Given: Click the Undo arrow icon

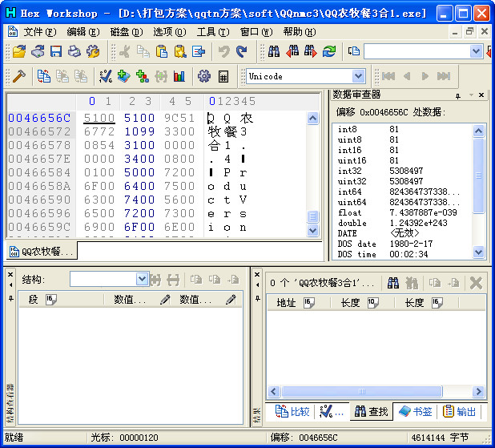Looking at the screenshot, I should [223, 51].
